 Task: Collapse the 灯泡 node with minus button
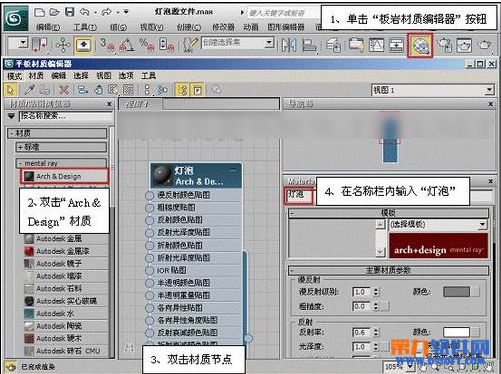click(233, 171)
